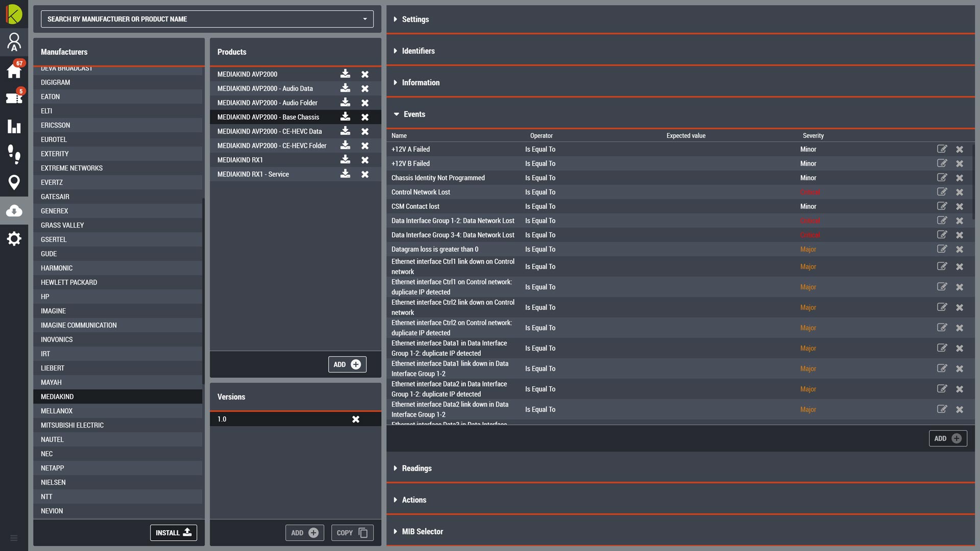The height and width of the screenshot is (551, 980).
Task: Select MITSUBISHI ELECTRIC manufacturer
Action: click(118, 425)
